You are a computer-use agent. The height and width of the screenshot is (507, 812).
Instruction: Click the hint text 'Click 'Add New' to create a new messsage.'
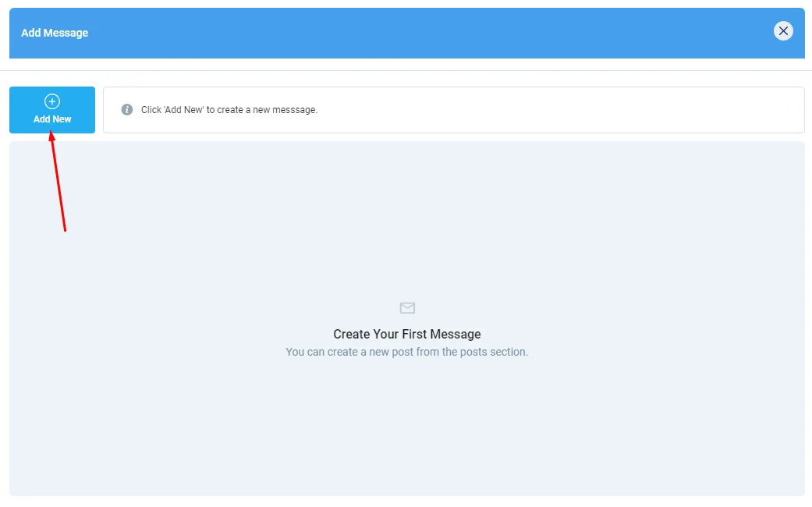[x=229, y=110]
